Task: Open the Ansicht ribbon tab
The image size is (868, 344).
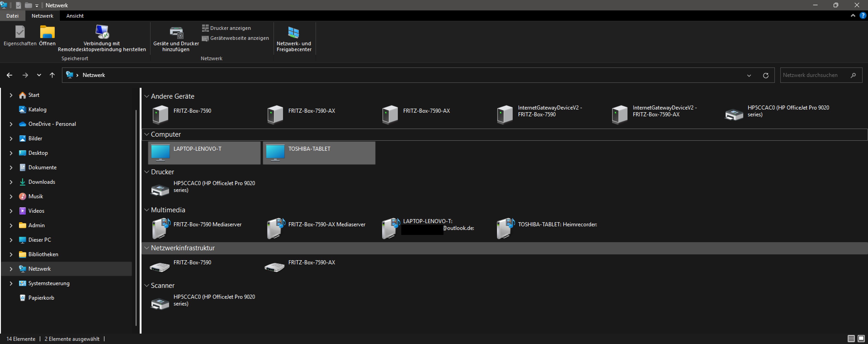Action: (x=75, y=16)
